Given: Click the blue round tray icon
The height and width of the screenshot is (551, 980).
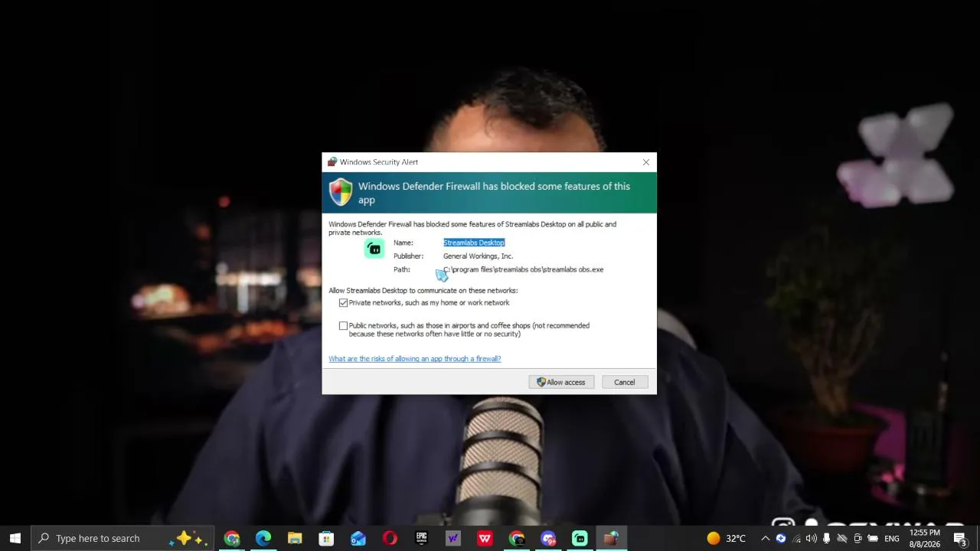Looking at the screenshot, I should (780, 538).
